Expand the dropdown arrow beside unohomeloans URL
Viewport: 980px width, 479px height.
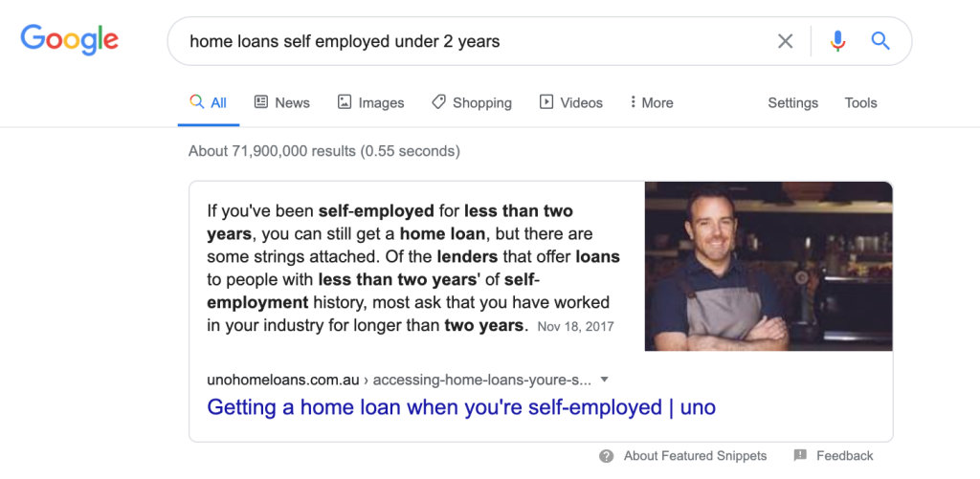604,380
